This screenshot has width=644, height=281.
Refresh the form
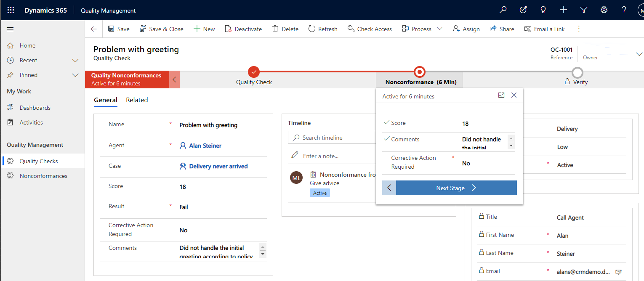323,29
